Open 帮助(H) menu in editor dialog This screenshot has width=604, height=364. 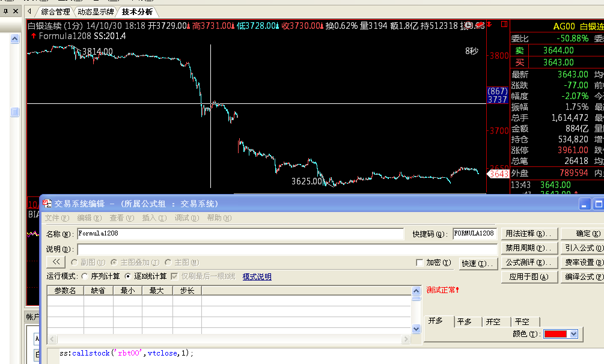[x=219, y=218]
